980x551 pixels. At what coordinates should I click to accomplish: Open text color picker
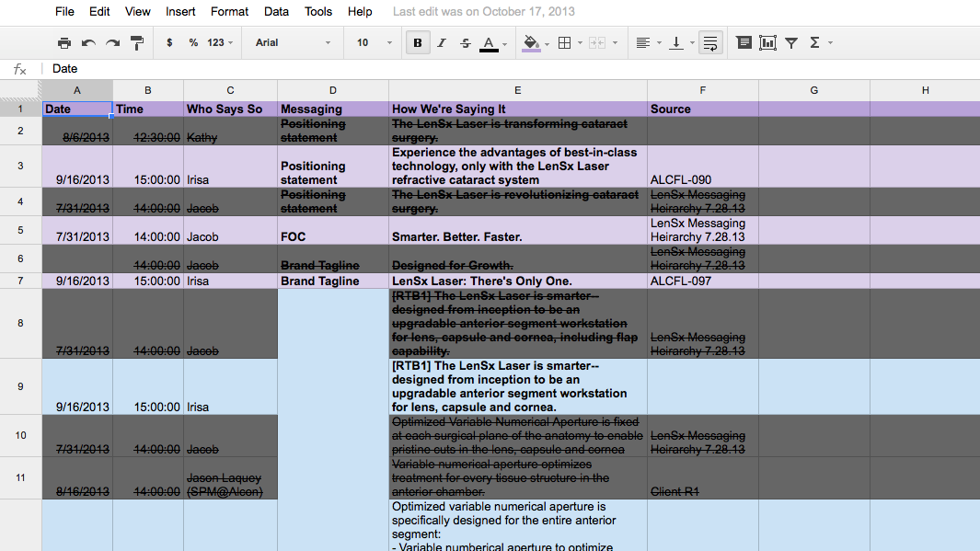tap(489, 43)
